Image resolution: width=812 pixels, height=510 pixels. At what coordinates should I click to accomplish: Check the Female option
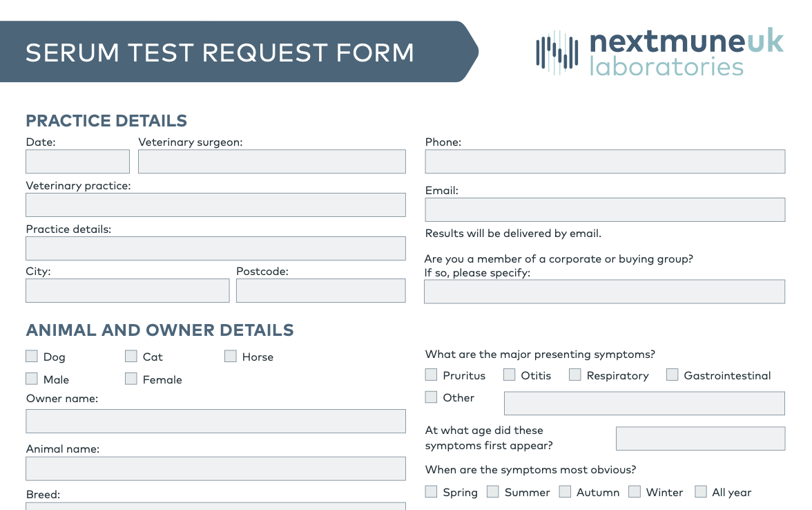tap(131, 379)
